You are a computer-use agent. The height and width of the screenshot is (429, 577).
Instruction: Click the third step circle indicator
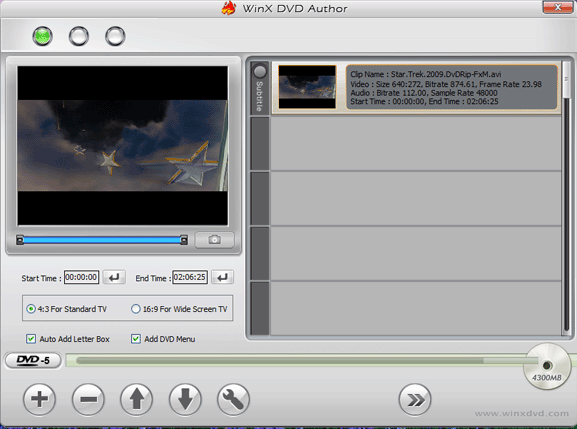115,36
